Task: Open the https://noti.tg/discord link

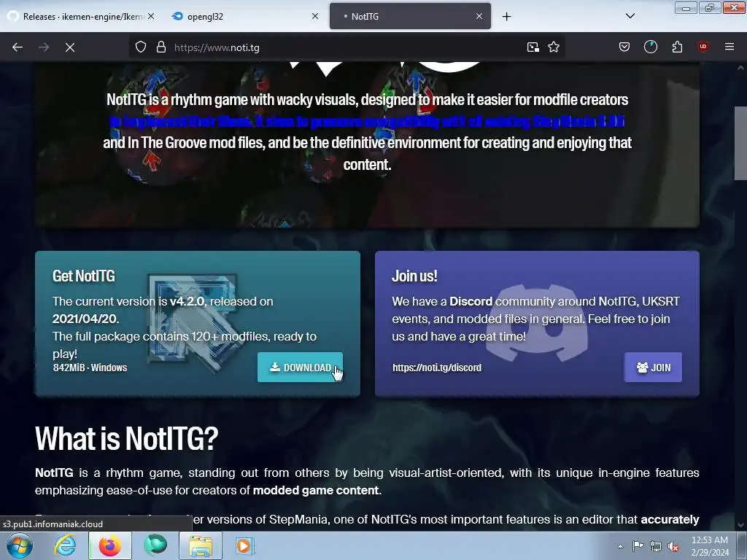Action: [x=437, y=367]
